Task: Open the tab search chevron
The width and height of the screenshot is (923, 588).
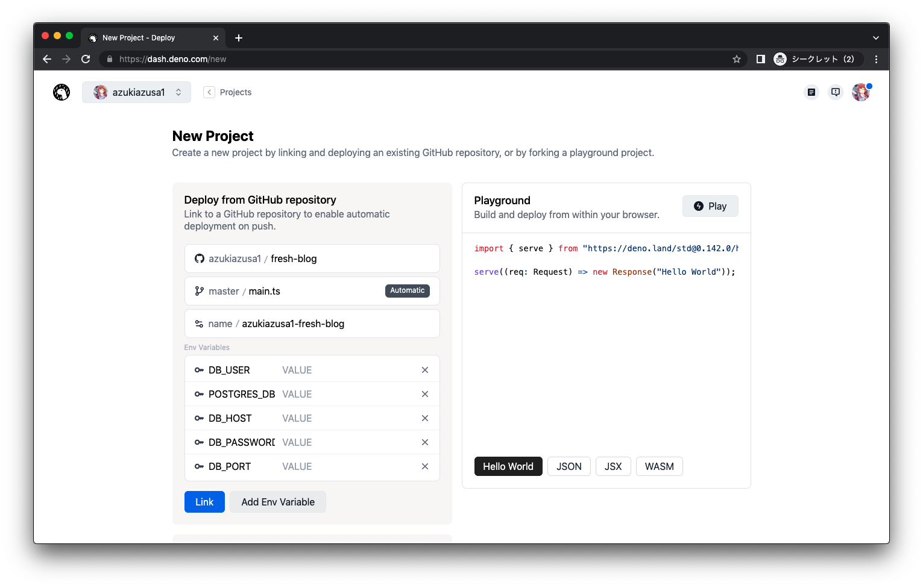Action: pos(876,38)
